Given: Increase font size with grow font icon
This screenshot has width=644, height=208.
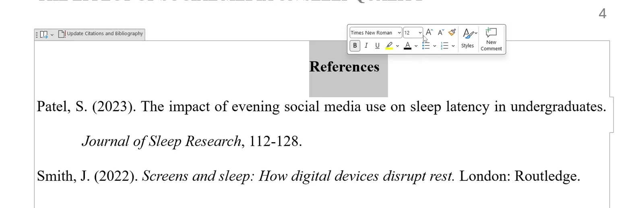Looking at the screenshot, I should click(429, 33).
